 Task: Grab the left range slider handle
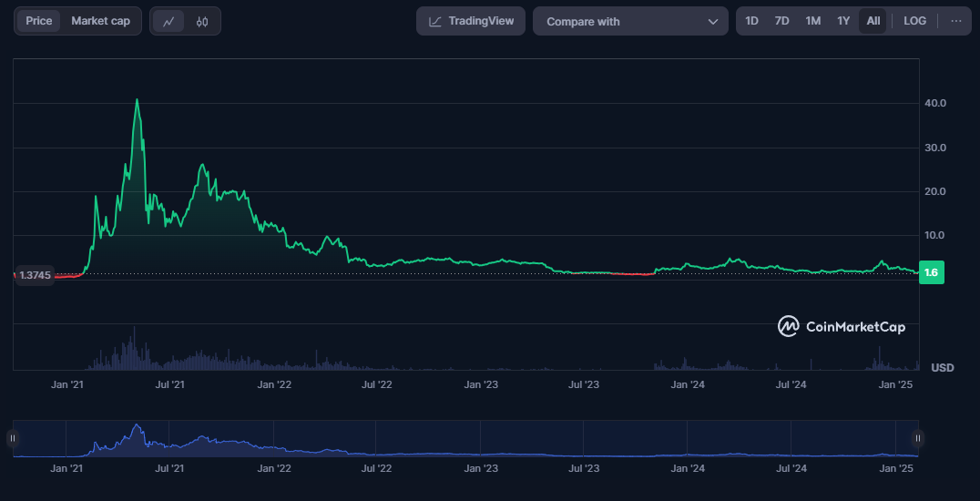(13, 438)
